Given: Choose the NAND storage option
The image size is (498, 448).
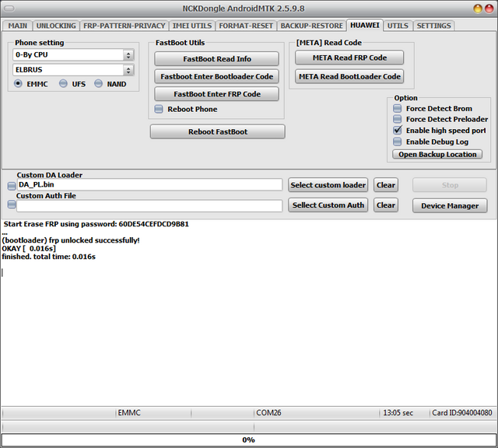Looking at the screenshot, I should (99, 84).
